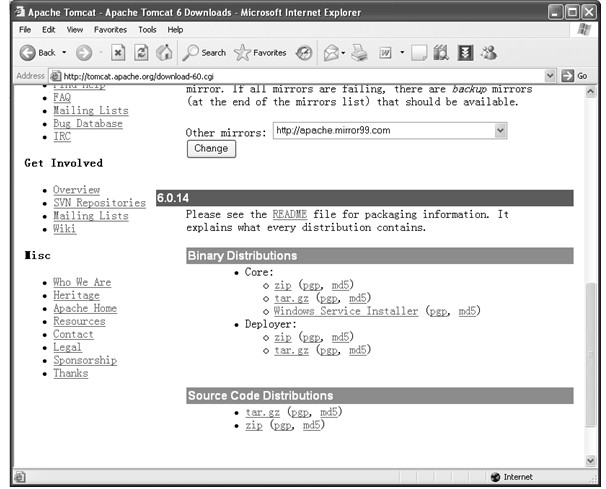Click scrollbar down arrow
The width and height of the screenshot is (606, 489).
(x=590, y=460)
